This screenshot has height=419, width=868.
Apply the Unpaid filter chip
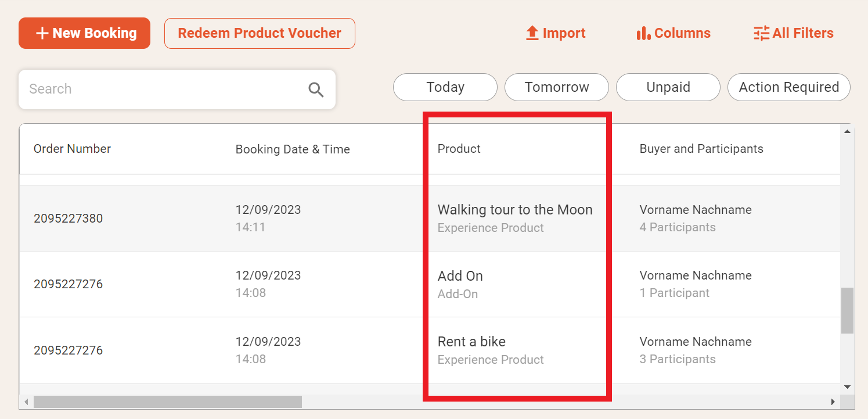pyautogui.click(x=668, y=87)
